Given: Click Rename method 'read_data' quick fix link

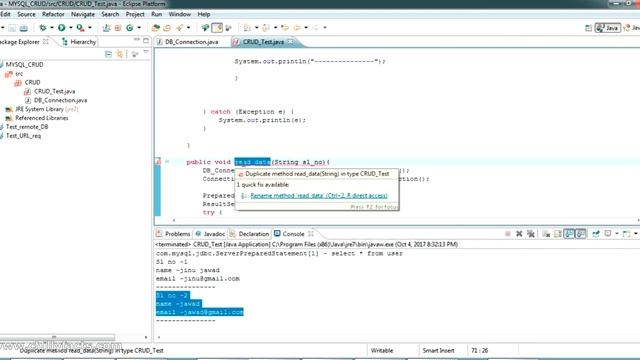Looking at the screenshot, I should [319, 196].
